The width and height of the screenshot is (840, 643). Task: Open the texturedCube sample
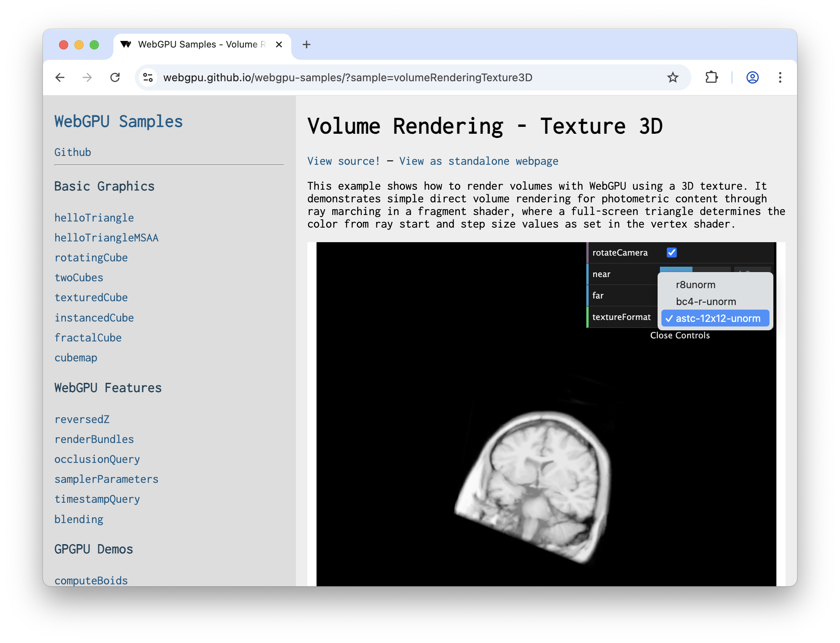tap(91, 297)
